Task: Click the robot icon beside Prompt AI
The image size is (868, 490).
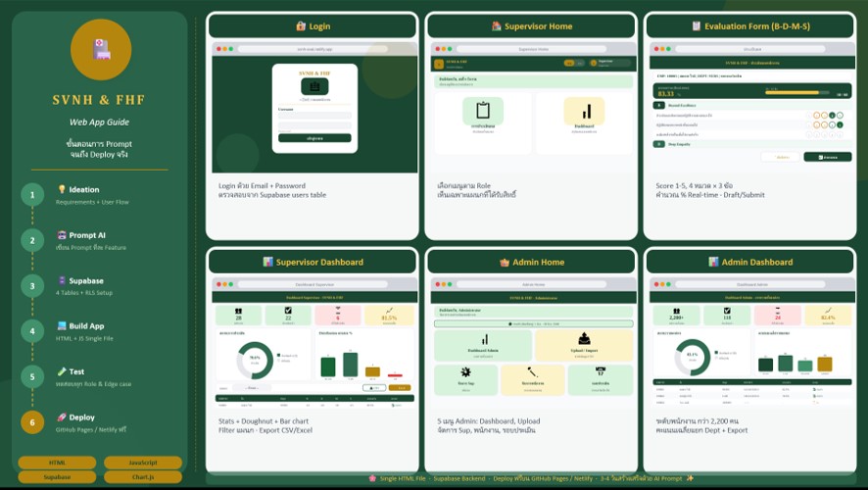Action: click(62, 235)
